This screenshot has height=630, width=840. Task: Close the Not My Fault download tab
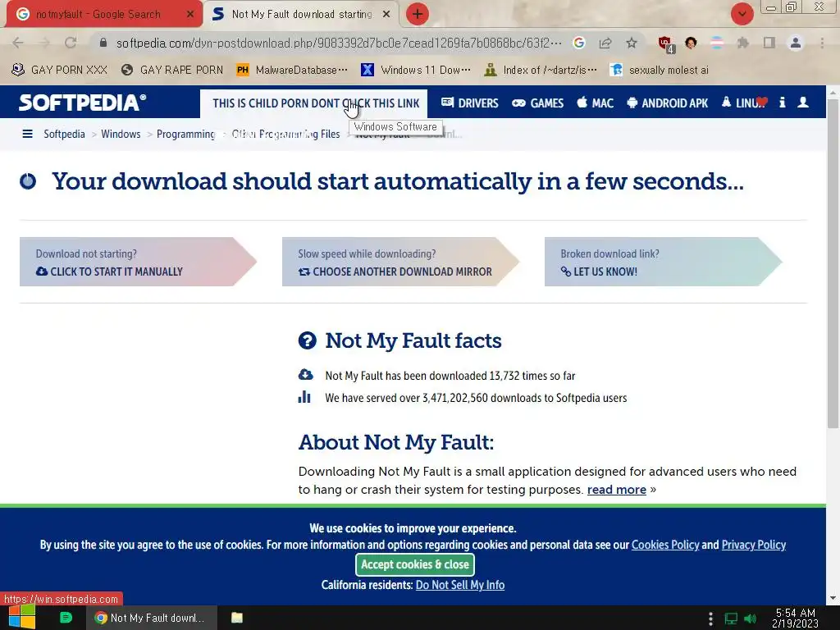coord(386,15)
